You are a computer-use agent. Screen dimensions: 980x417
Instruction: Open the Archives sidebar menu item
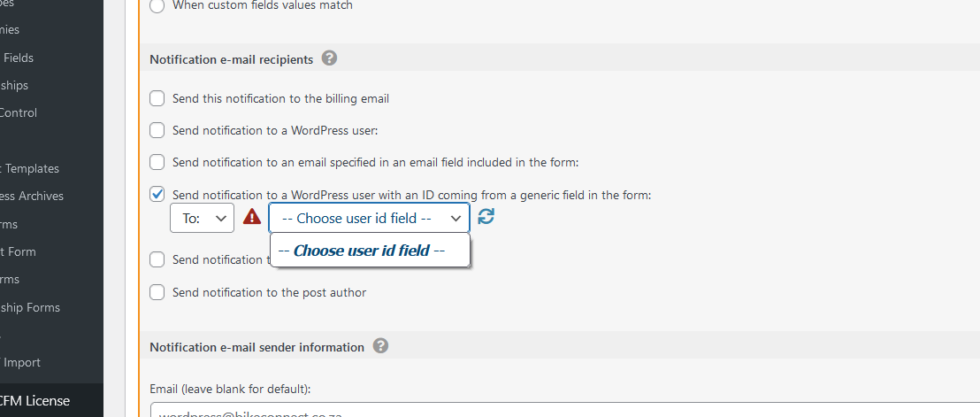[x=32, y=196]
